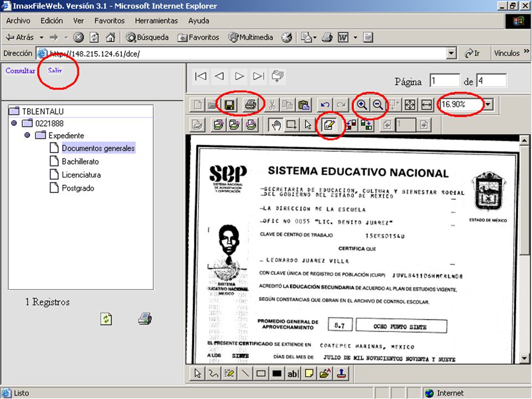This screenshot has height=399, width=532.
Task: Choose the highlighter annotation tool
Action: pyautogui.click(x=229, y=374)
